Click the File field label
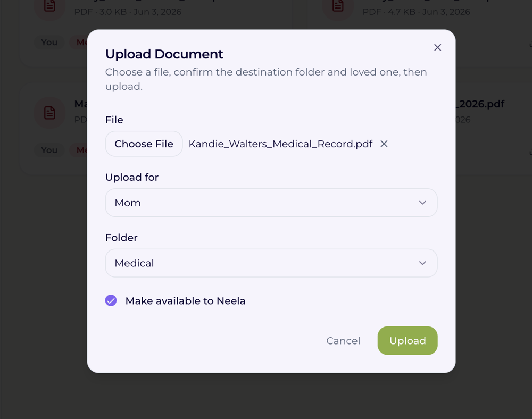This screenshot has width=532, height=419. [x=114, y=120]
